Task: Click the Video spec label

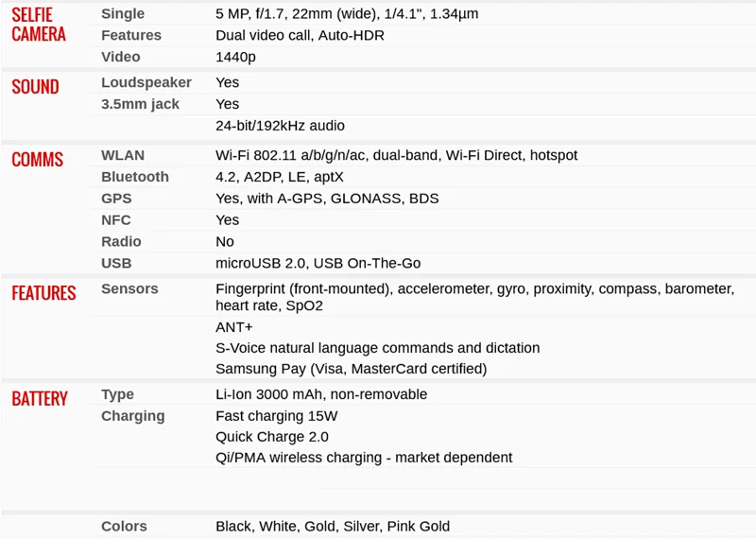Action: 120,57
